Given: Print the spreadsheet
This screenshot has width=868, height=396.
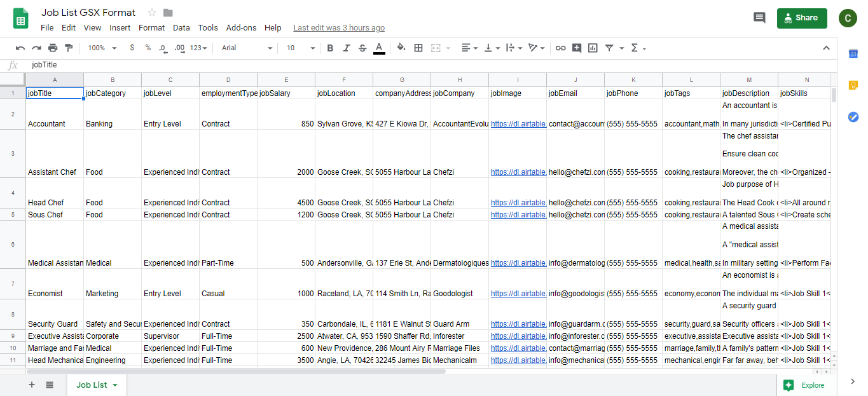Looking at the screenshot, I should click(x=53, y=48).
